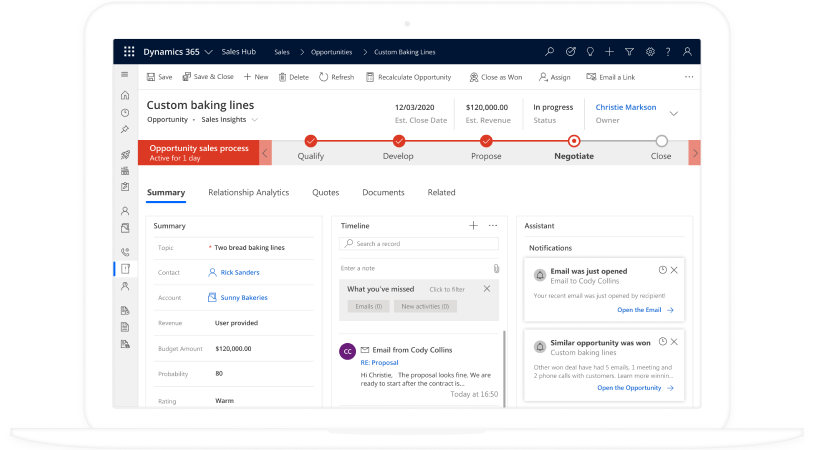Viewport: 814px width, 450px height.
Task: Create New record from command bar
Action: tap(256, 77)
